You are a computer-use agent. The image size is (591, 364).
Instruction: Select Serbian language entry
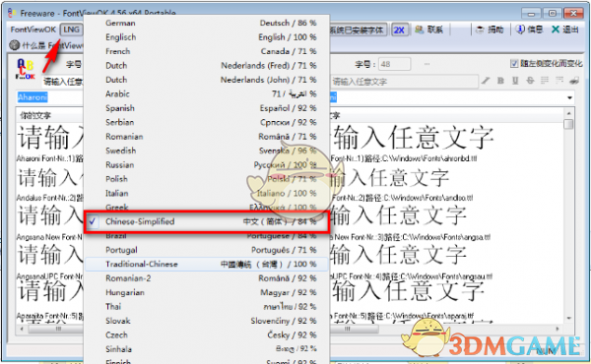point(207,122)
